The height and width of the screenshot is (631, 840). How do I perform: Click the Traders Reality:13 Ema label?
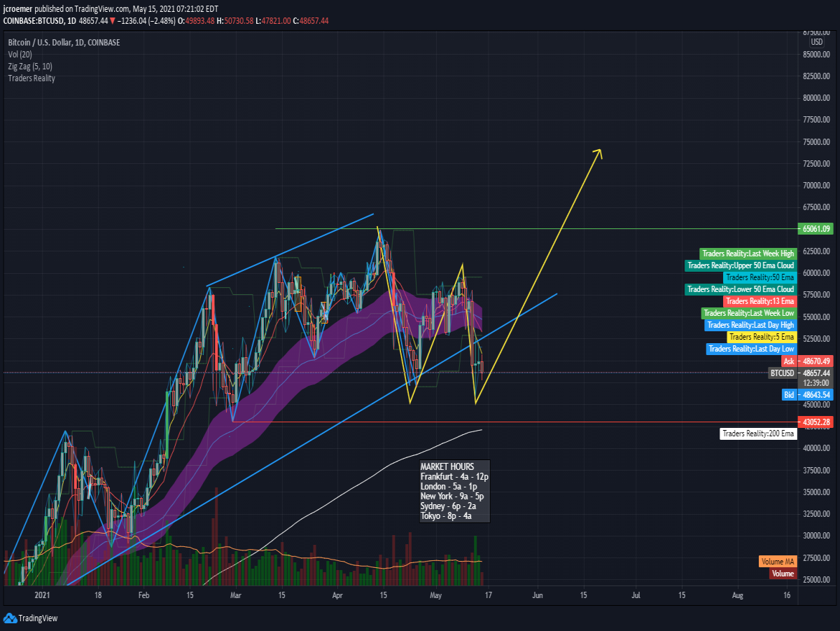(x=760, y=301)
